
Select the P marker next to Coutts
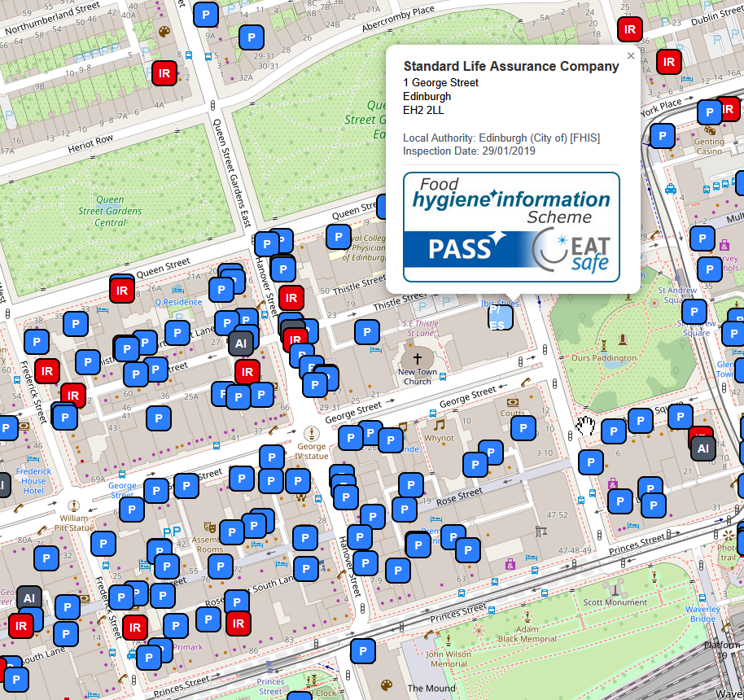coord(523,427)
